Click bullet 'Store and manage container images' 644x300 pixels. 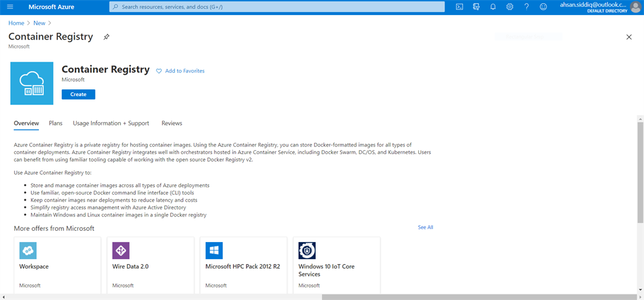pyautogui.click(x=120, y=186)
